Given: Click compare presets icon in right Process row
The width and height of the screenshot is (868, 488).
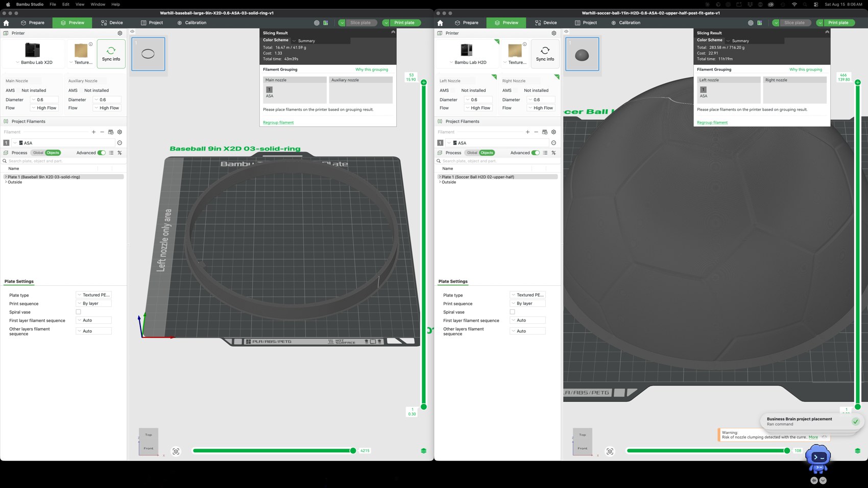Looking at the screenshot, I should 553,153.
